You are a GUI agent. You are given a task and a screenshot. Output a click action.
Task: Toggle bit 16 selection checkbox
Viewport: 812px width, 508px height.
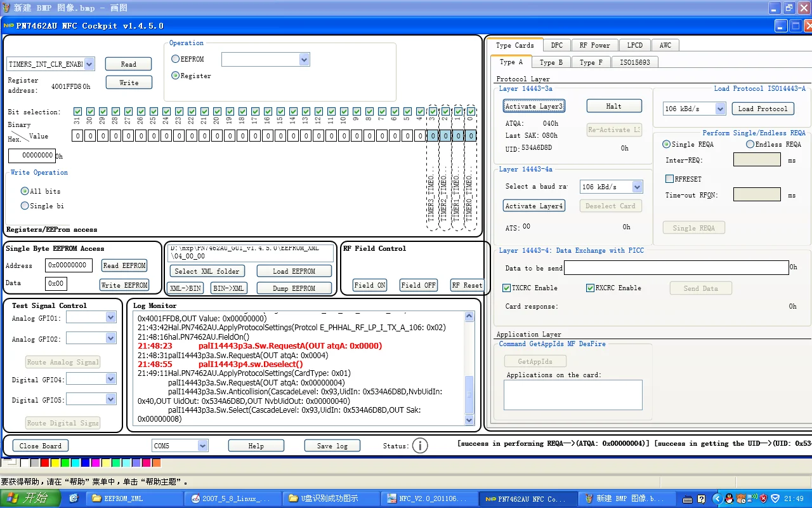click(x=268, y=112)
